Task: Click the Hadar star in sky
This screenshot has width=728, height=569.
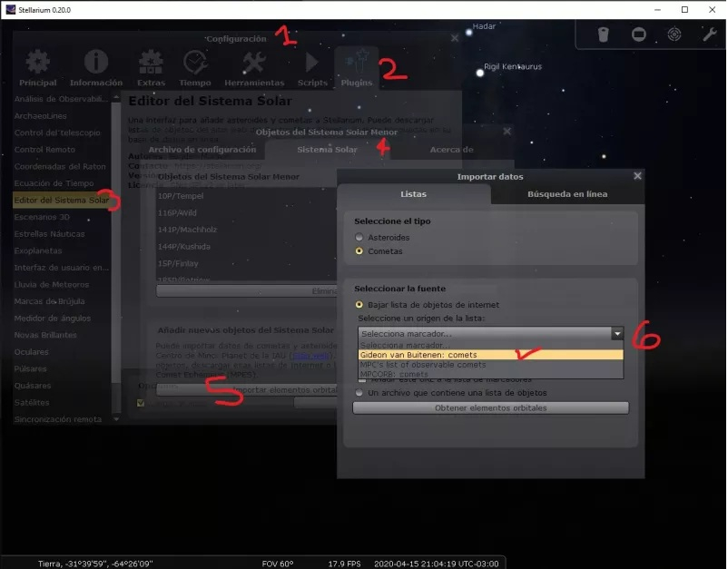Action: 469,33
